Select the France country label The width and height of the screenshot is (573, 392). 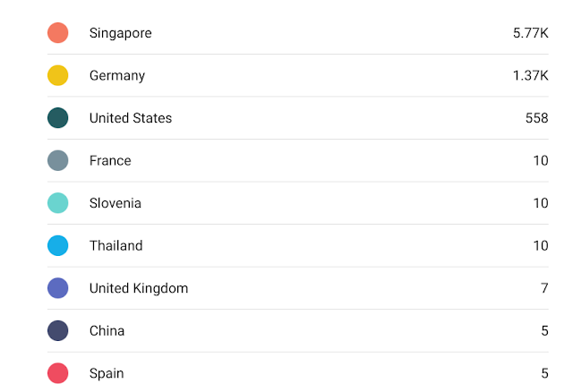click(x=110, y=161)
